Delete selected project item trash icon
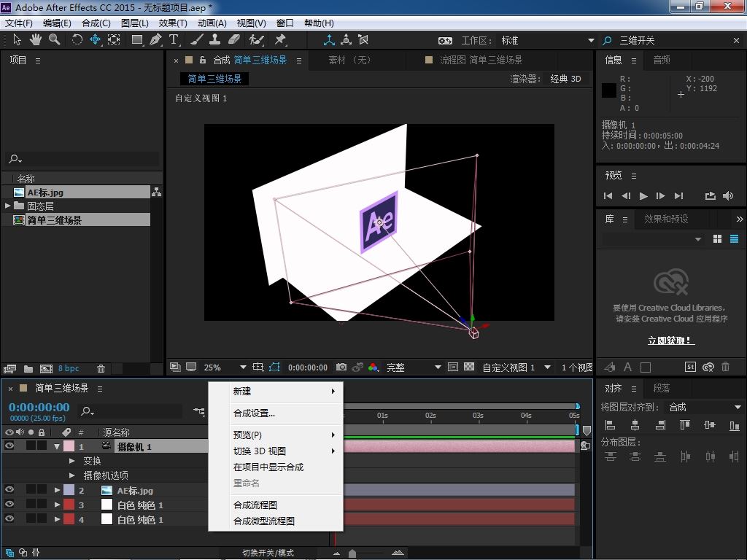Viewport: 747px width, 560px height. [x=101, y=368]
